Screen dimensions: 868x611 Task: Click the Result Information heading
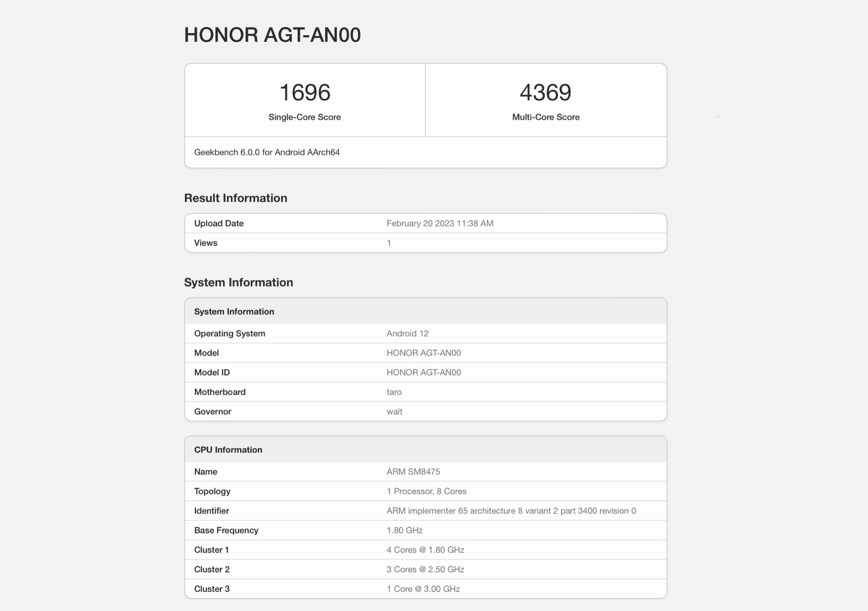point(236,198)
